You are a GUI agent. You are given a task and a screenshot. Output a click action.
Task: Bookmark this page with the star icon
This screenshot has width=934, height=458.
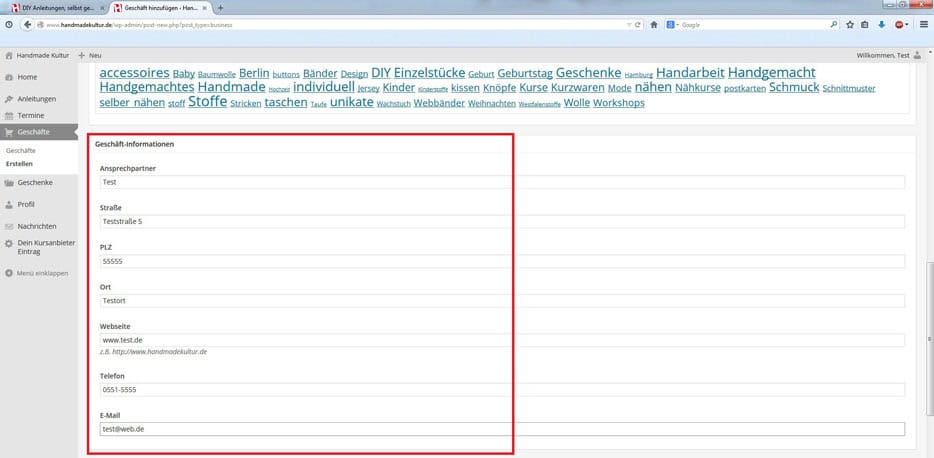[x=849, y=24]
